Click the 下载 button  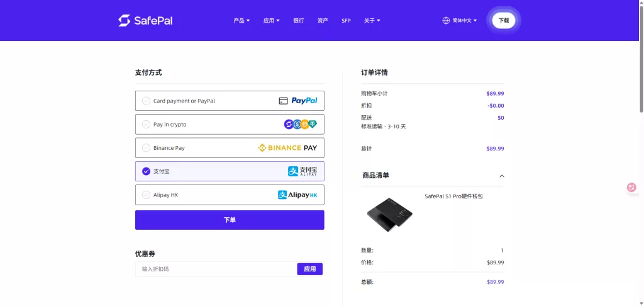point(504,20)
